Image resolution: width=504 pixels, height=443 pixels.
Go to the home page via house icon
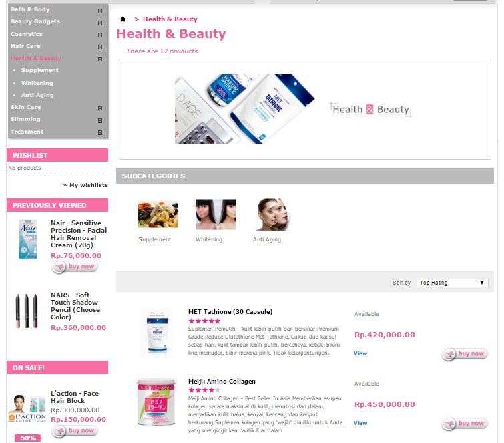coord(123,19)
